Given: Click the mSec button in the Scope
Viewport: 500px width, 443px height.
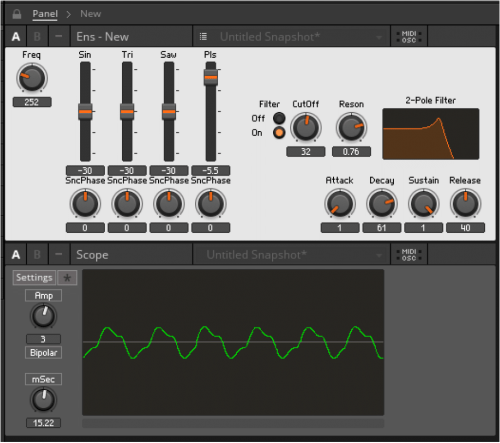Looking at the screenshot, I should [x=43, y=379].
